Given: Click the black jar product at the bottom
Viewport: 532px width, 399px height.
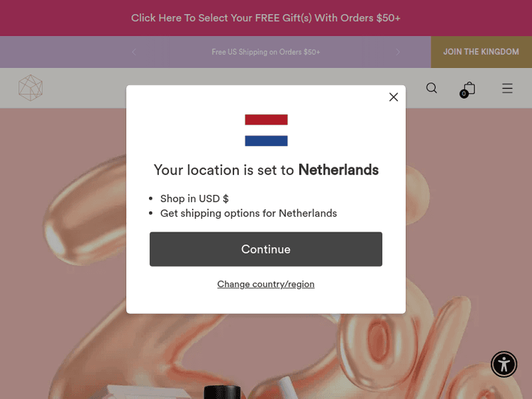Looking at the screenshot, I should tap(222, 392).
